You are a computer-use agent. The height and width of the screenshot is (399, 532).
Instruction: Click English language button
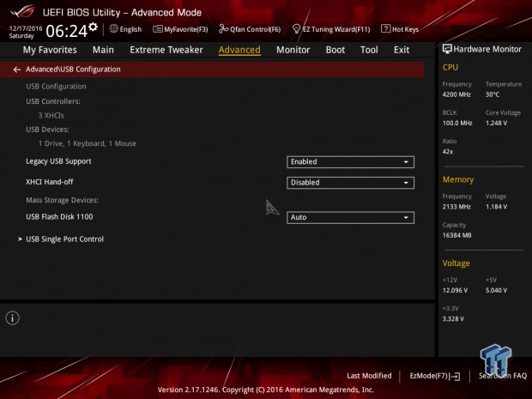coord(125,29)
